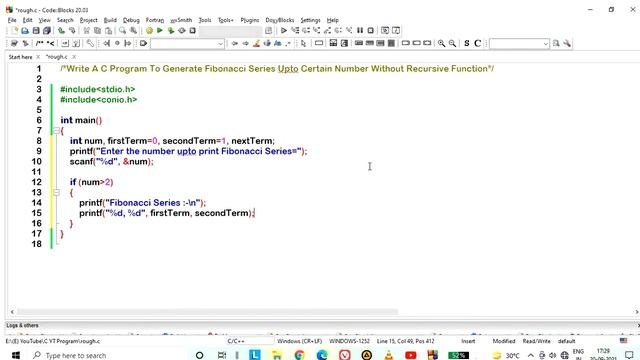Toggle source with the S icon
Screen dimensions: 640x360
coord(467,43)
